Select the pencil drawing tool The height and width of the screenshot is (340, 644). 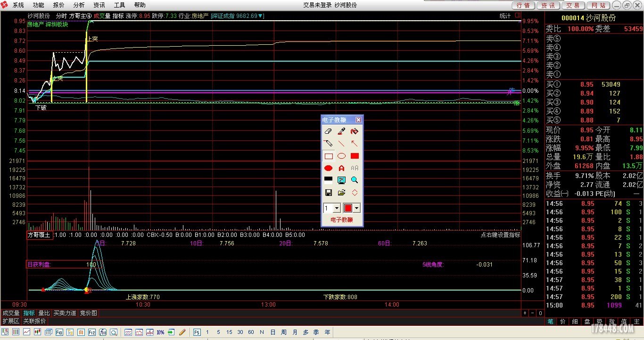tap(329, 144)
